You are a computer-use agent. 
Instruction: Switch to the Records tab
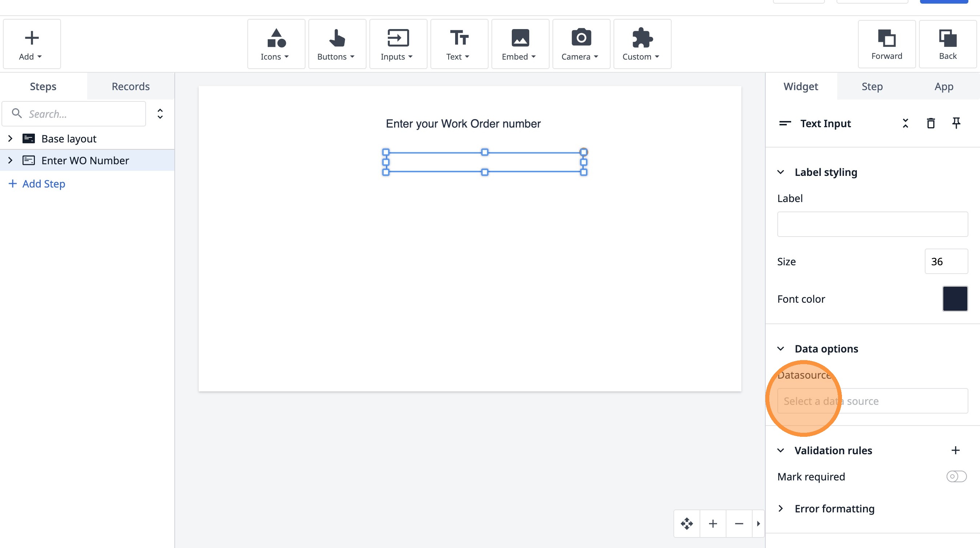[130, 86]
